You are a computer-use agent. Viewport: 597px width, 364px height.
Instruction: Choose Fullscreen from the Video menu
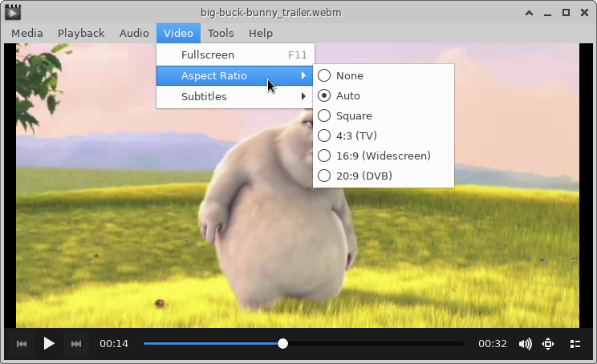235,55
